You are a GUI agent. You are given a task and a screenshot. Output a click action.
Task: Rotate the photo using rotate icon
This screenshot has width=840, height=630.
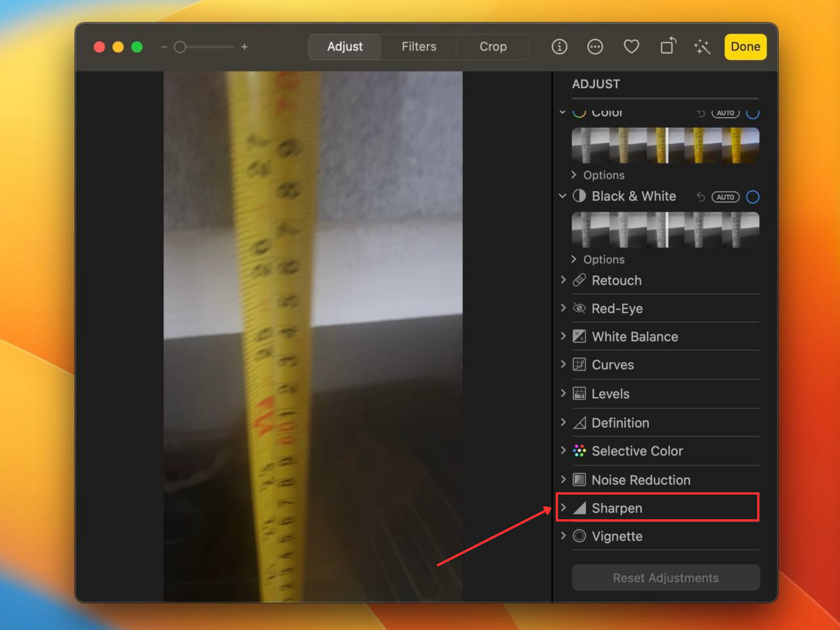pos(667,46)
